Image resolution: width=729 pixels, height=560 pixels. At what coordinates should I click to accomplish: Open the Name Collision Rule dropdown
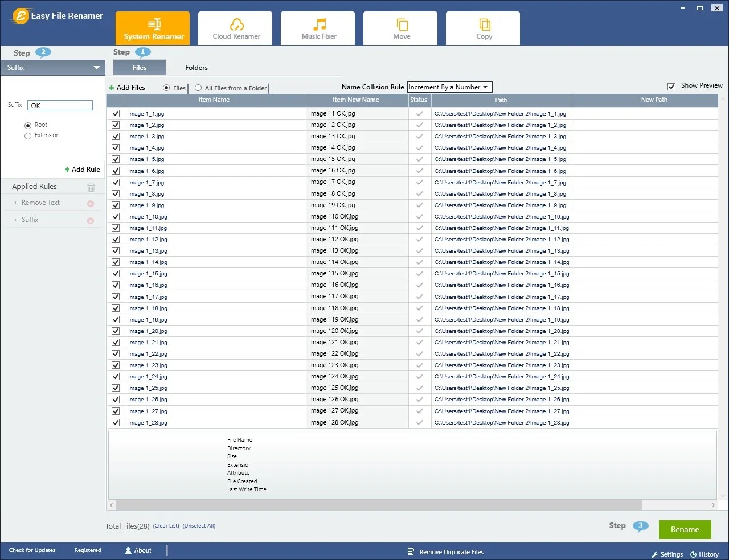[449, 87]
